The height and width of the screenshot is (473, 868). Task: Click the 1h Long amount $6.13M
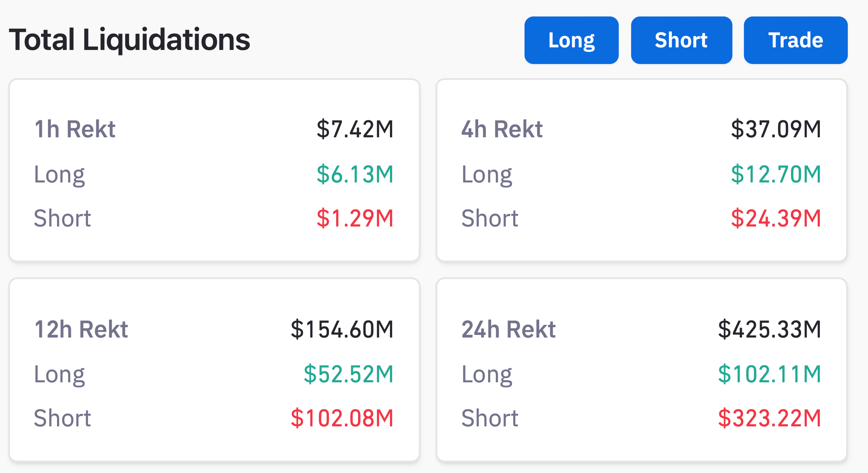pyautogui.click(x=355, y=174)
